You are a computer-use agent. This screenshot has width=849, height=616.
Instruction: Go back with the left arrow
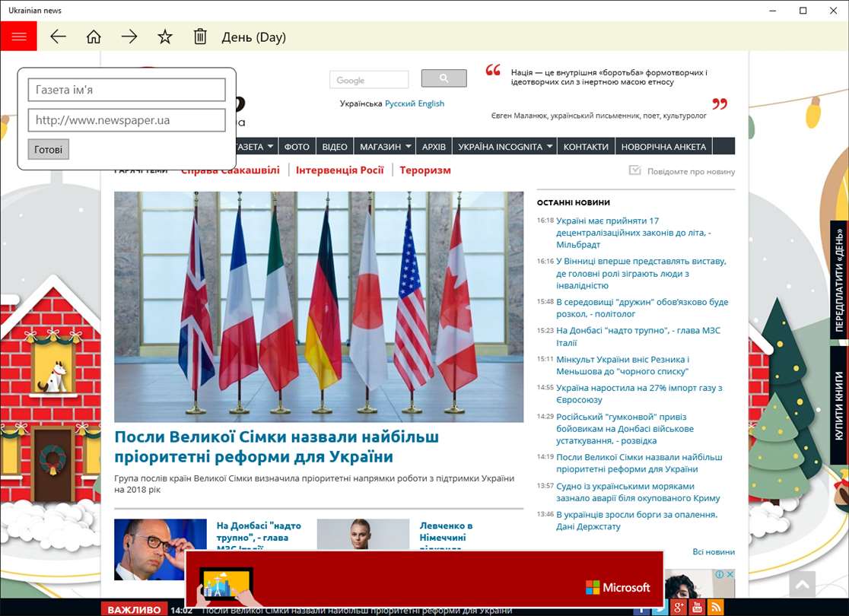[x=58, y=37]
